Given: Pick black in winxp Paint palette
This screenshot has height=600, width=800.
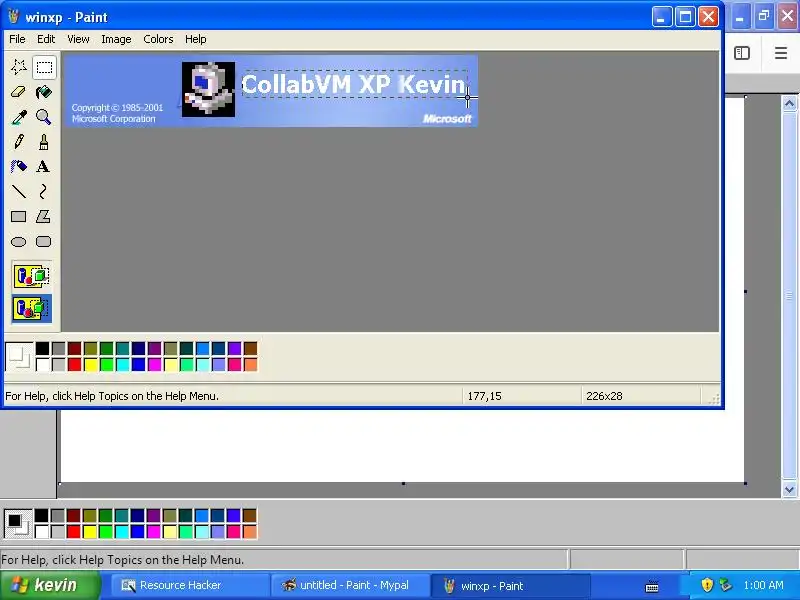Looking at the screenshot, I should [43, 348].
